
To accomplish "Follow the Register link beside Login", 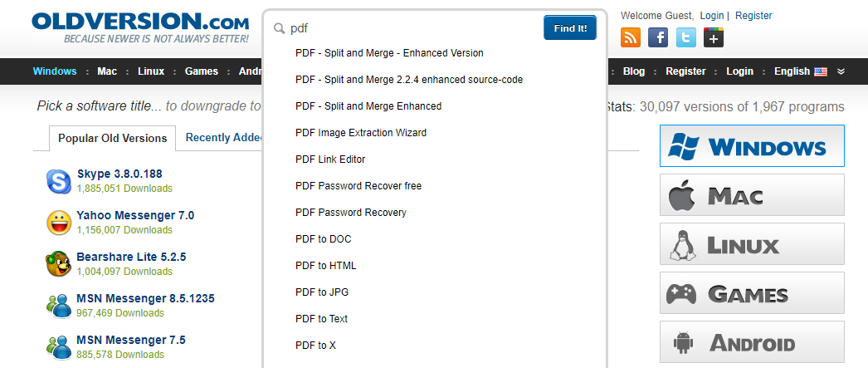I will [x=753, y=16].
